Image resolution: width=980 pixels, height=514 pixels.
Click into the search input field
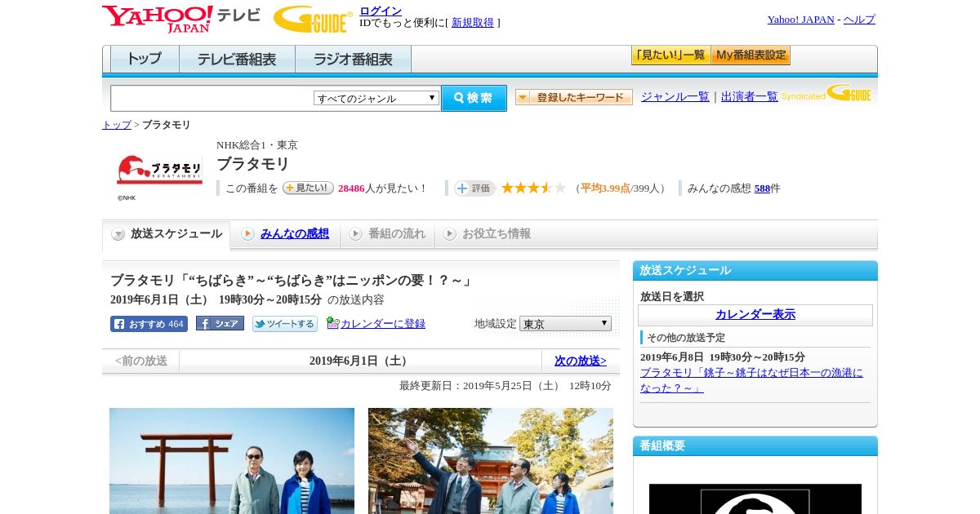pyautogui.click(x=212, y=98)
